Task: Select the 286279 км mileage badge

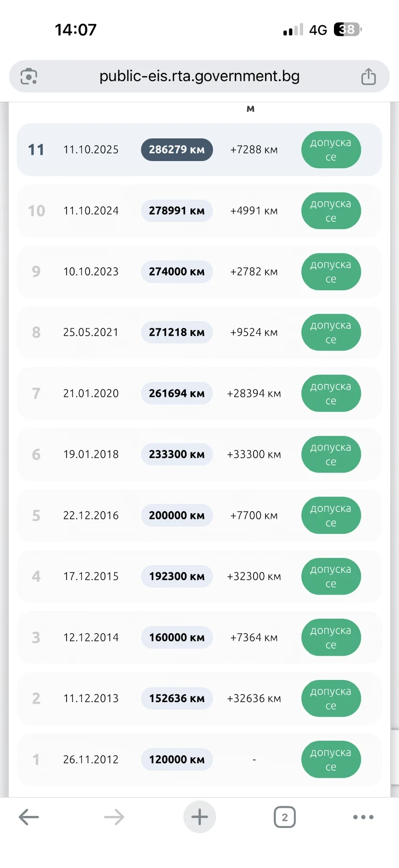Action: coord(177,149)
